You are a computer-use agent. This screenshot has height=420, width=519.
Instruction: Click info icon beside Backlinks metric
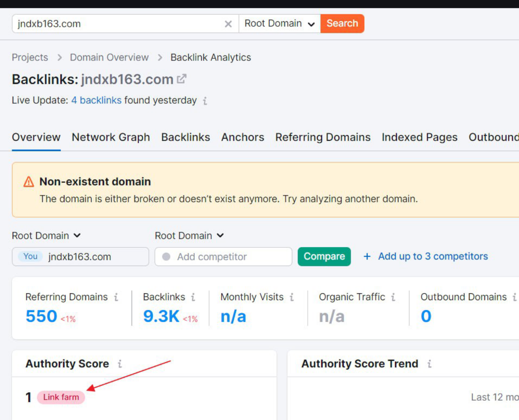pos(193,297)
